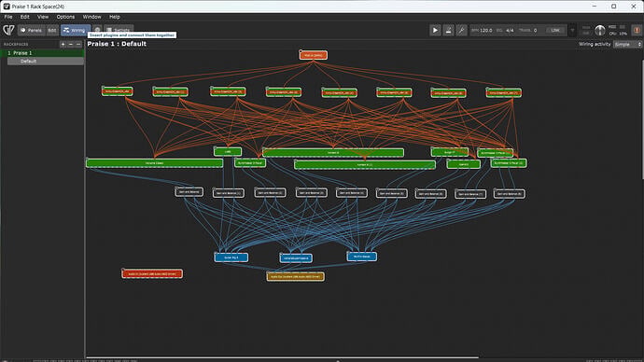
Task: Select the blue Guitar Rig plugin block
Action: 231,258
